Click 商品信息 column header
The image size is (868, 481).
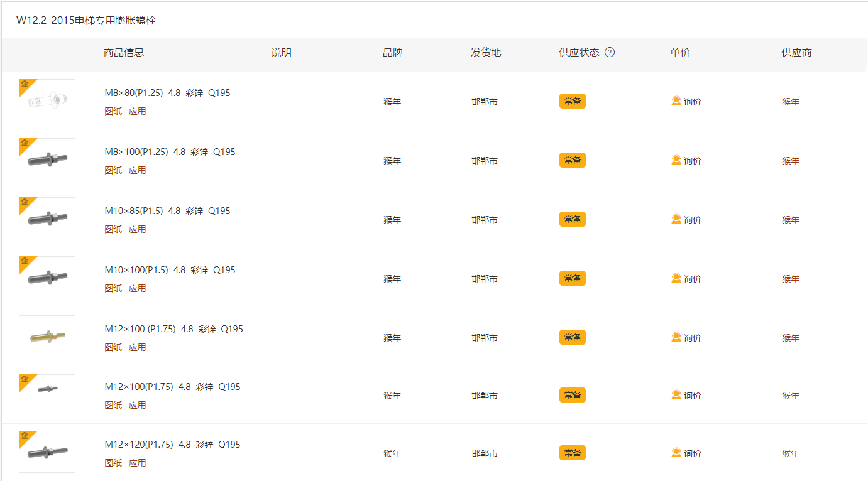124,53
